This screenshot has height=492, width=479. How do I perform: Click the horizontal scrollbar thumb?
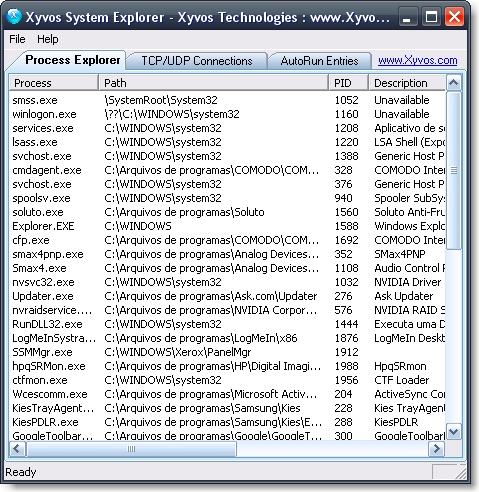(131, 449)
